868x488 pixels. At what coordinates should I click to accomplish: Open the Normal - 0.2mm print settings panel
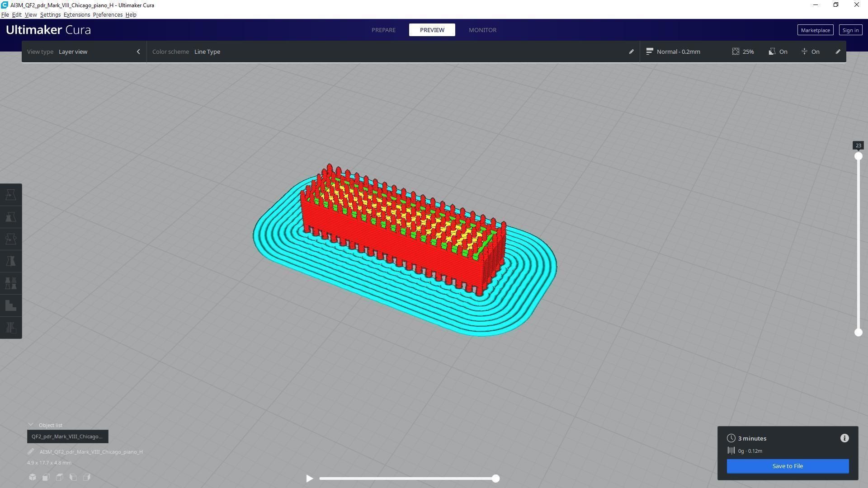(678, 52)
